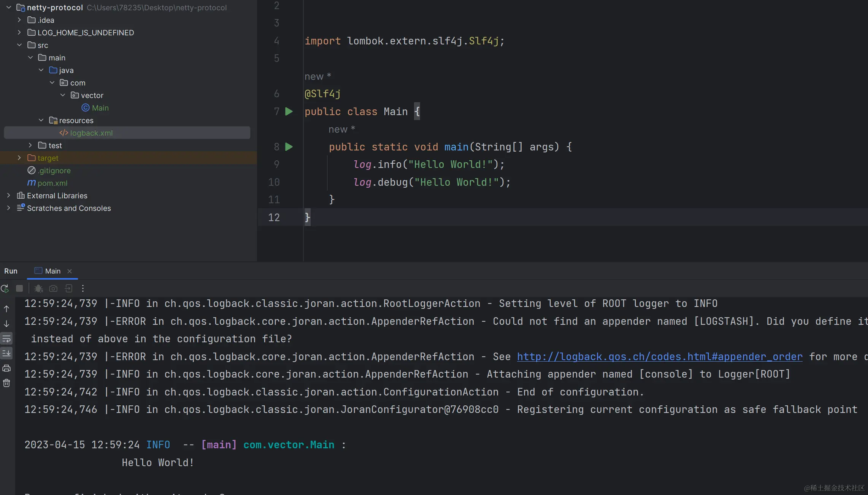Image resolution: width=868 pixels, height=495 pixels.
Task: Click the stop process square button
Action: (19, 288)
